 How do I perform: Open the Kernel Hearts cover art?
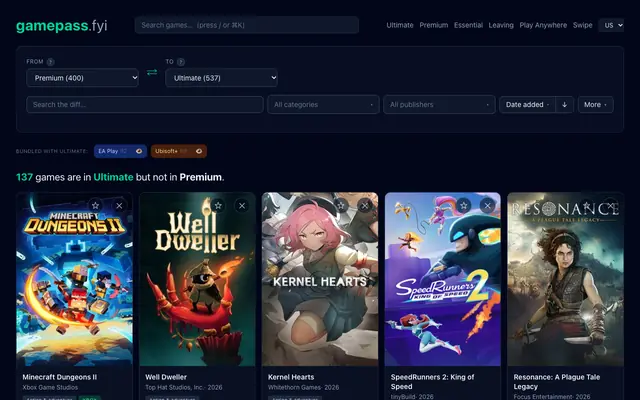(x=320, y=279)
